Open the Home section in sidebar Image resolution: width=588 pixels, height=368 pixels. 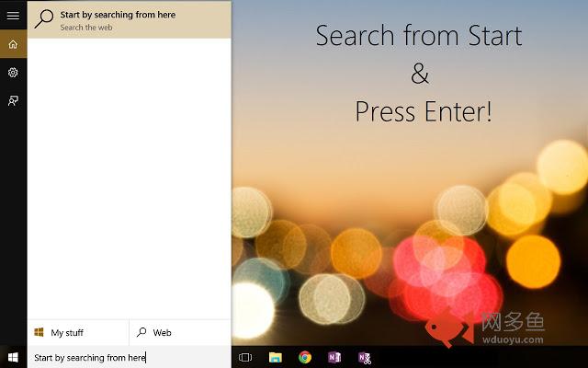[13, 44]
